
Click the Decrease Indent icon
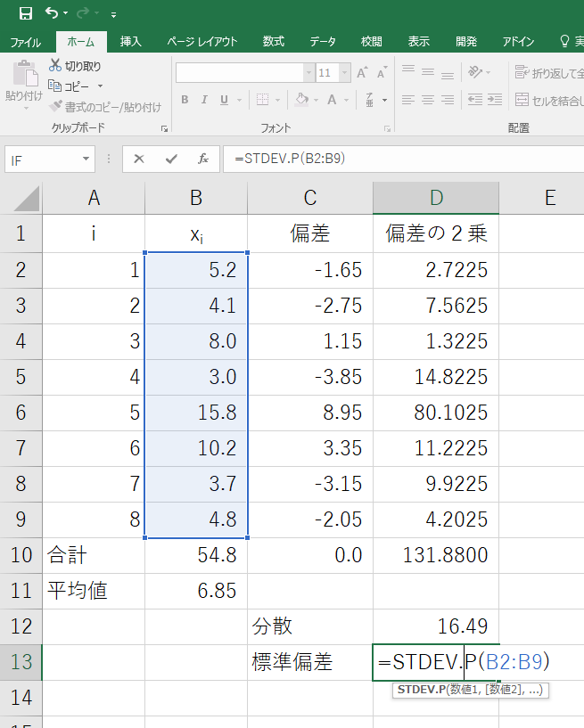click(475, 100)
